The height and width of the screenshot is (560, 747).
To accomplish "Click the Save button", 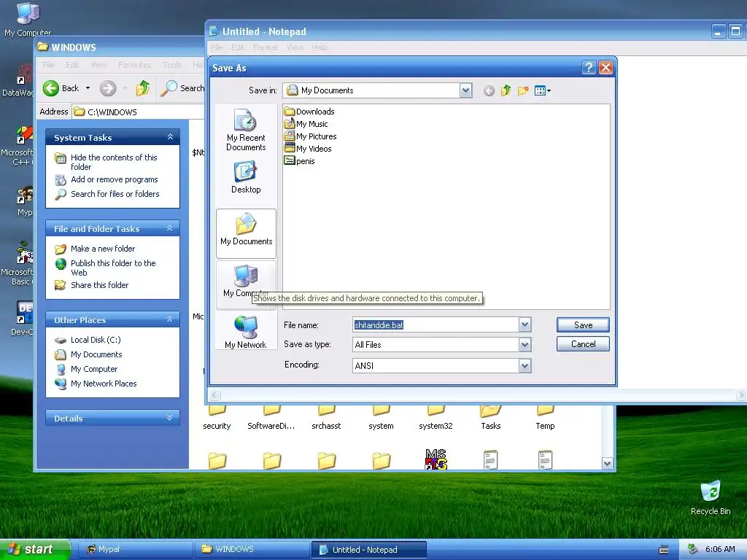I will coord(583,324).
